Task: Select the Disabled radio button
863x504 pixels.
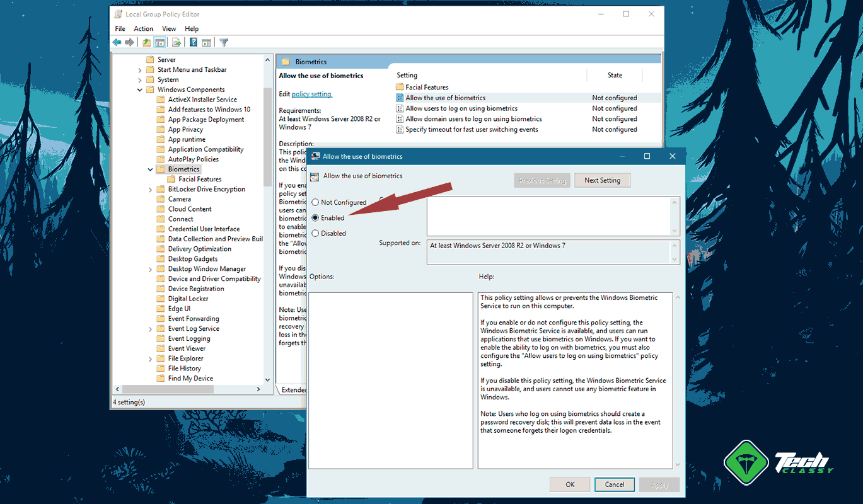Action: (315, 233)
